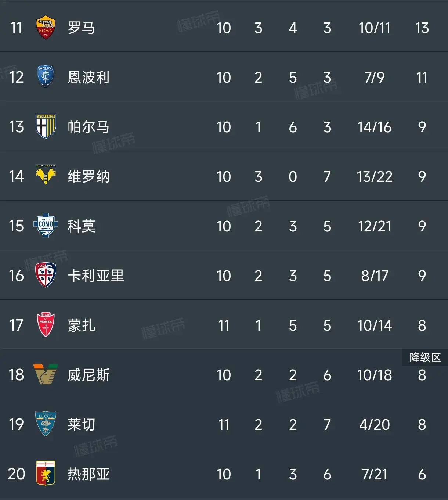Tap 帕尔马 points value 9
This screenshot has height=500, width=448.
(x=422, y=127)
